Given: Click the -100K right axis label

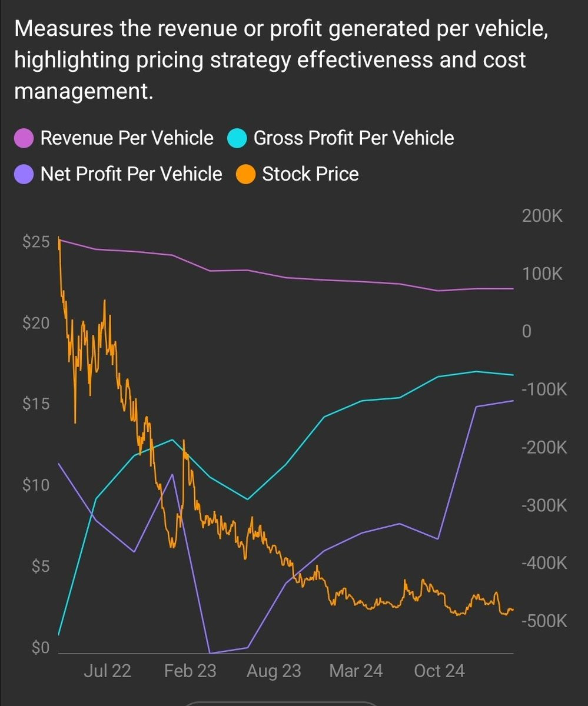Looking at the screenshot, I should (544, 389).
